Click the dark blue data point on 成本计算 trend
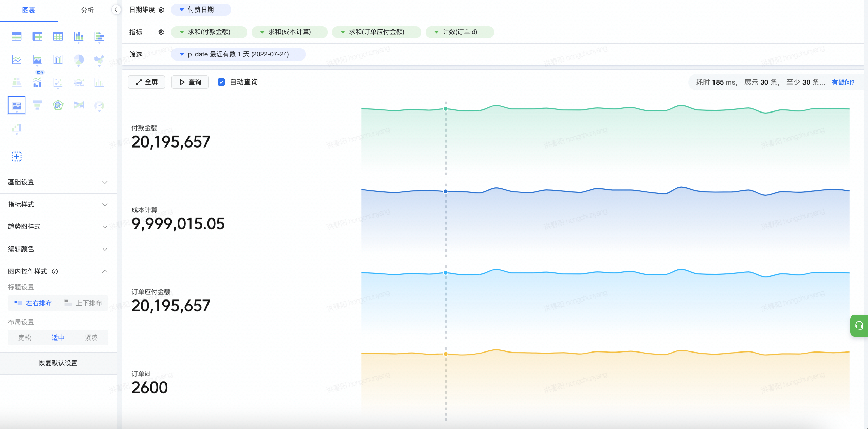 (x=446, y=191)
